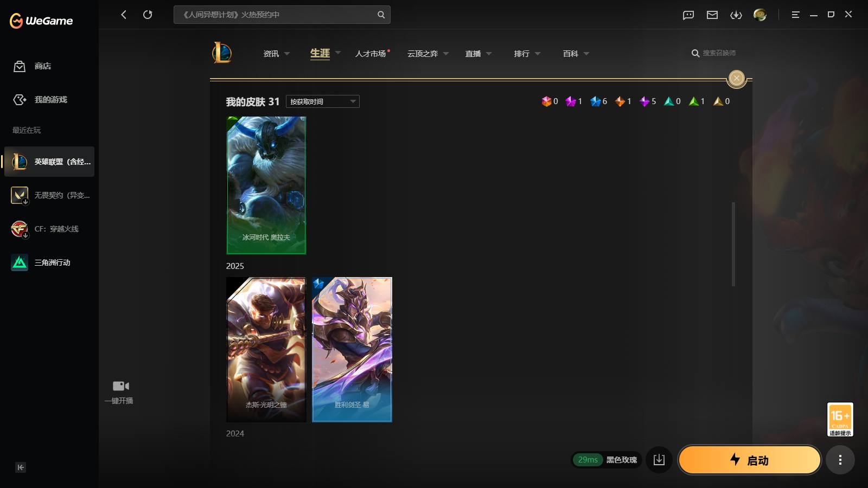Click the League of Legends logo

pos(222,53)
